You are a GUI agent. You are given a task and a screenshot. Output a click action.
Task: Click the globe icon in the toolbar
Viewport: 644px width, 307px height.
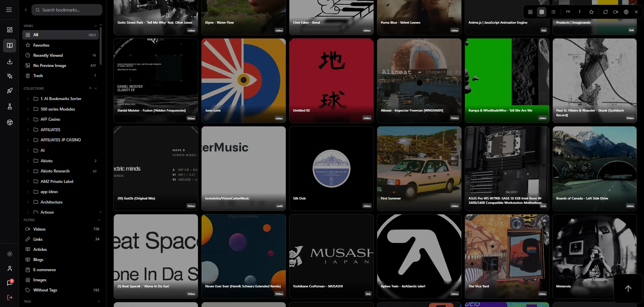[x=626, y=12]
